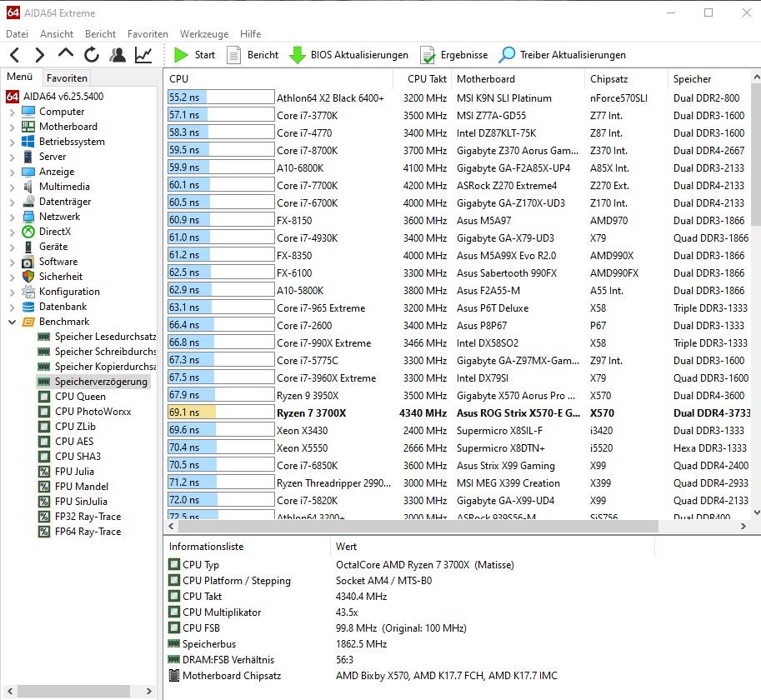Switch to the Menü tab in the sidebar
The image size is (761, 700).
pyautogui.click(x=19, y=77)
